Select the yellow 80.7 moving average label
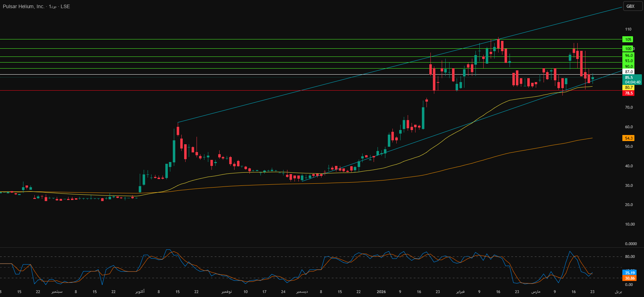 (x=628, y=87)
